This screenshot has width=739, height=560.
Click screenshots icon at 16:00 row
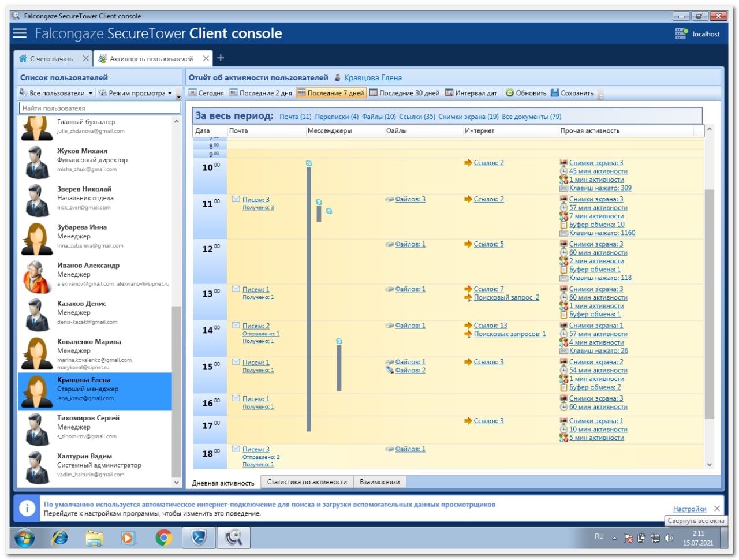[563, 398]
